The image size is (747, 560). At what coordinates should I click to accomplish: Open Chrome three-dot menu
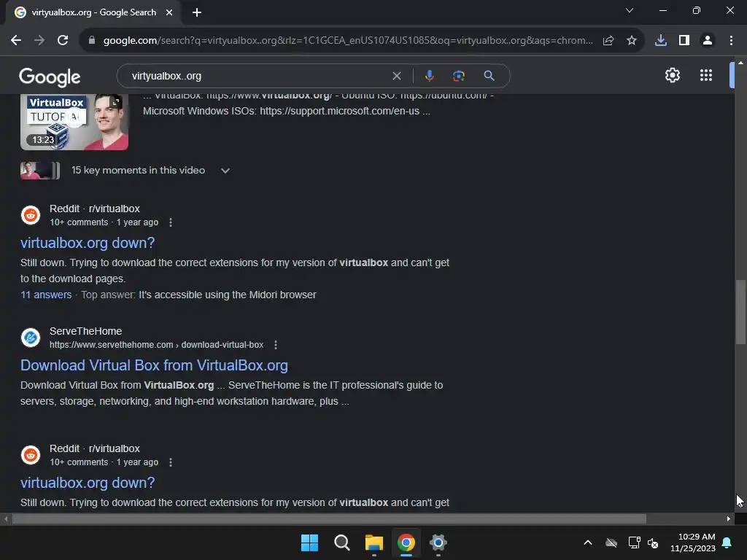(731, 41)
